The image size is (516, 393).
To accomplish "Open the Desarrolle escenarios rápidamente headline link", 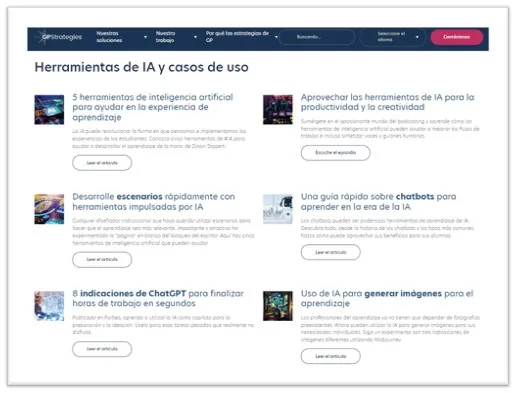I will pos(154,202).
